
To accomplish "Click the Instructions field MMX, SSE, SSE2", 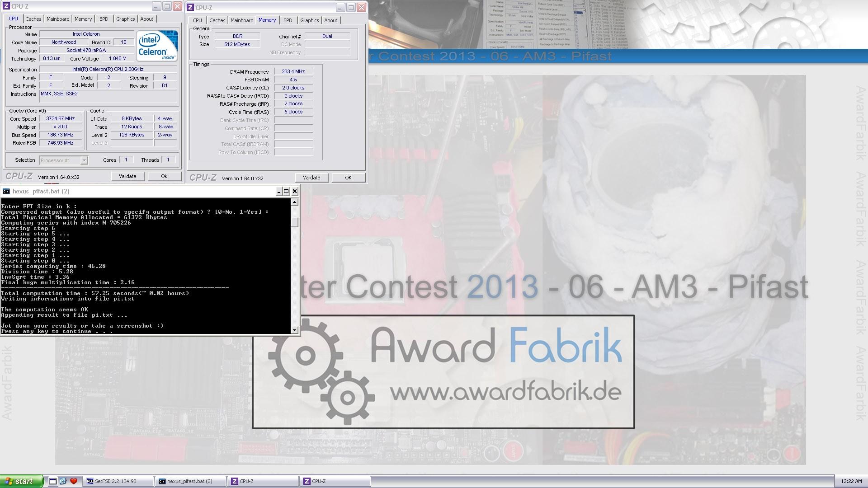I will [x=108, y=97].
